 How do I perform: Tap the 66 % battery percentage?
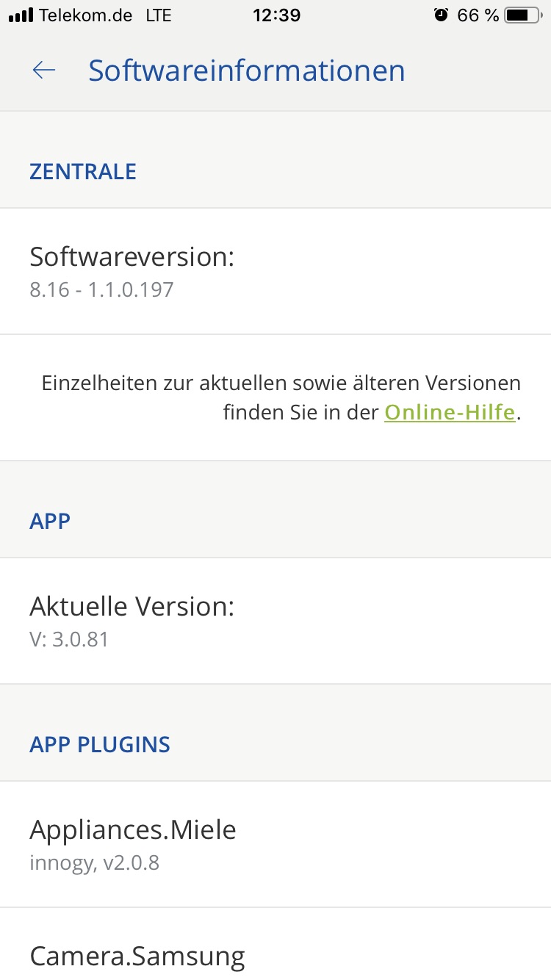click(478, 15)
